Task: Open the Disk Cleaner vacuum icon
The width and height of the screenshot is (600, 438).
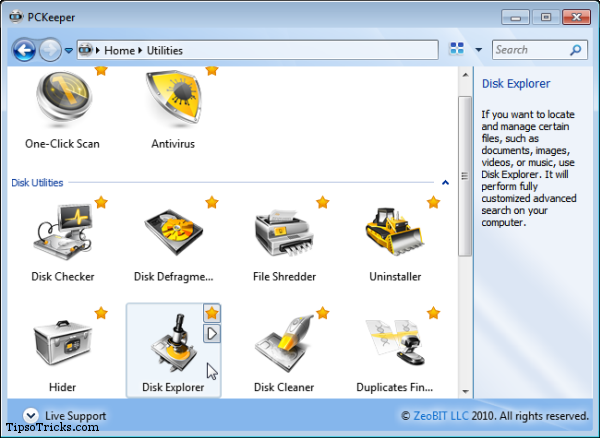Action: click(x=284, y=343)
